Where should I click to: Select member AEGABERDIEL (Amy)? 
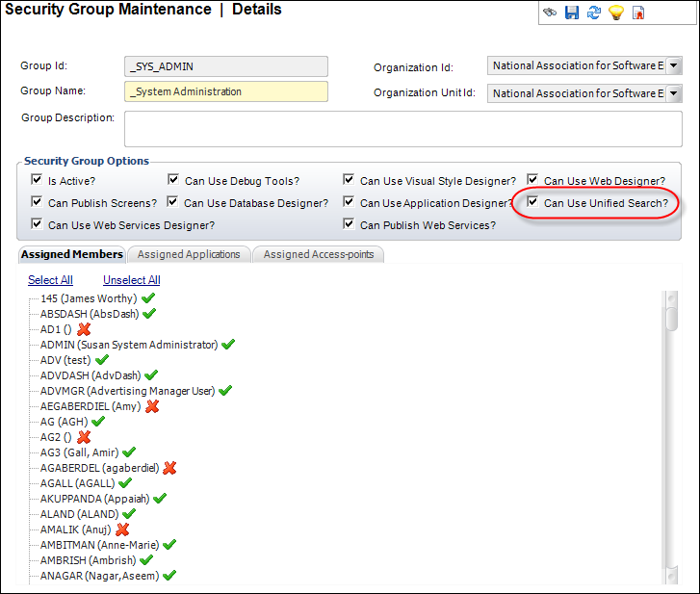click(91, 406)
